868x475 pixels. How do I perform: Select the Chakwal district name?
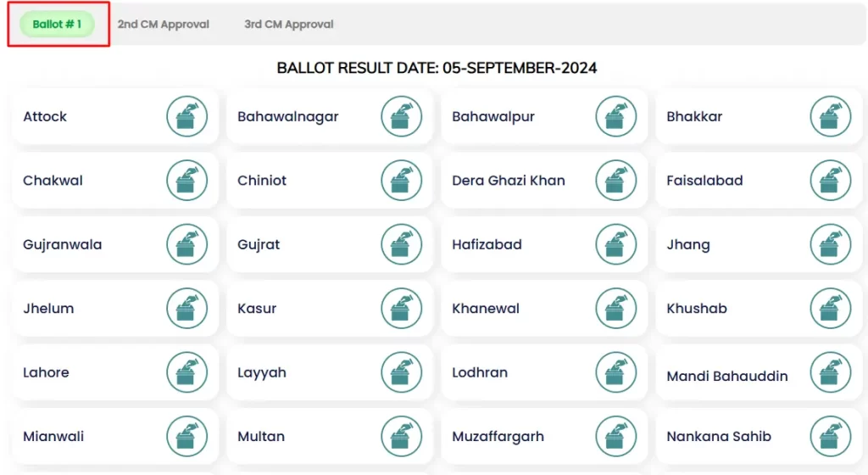[53, 181]
